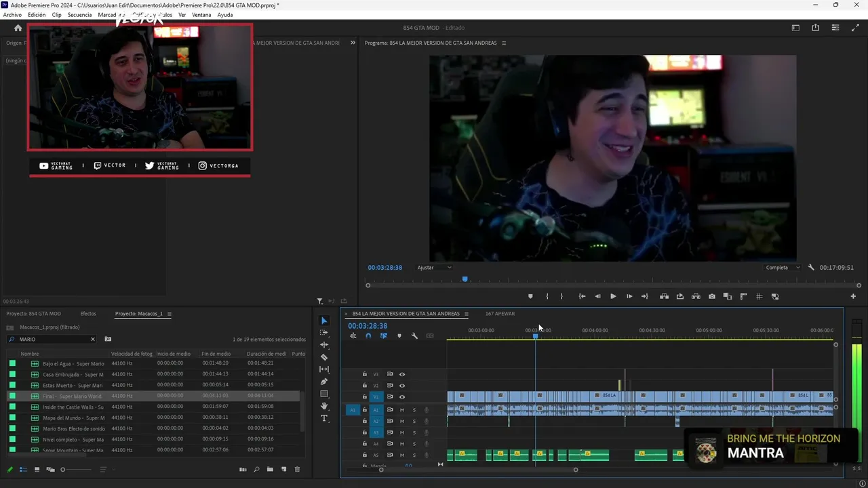Open the Workspaces icon in the header

tap(795, 28)
